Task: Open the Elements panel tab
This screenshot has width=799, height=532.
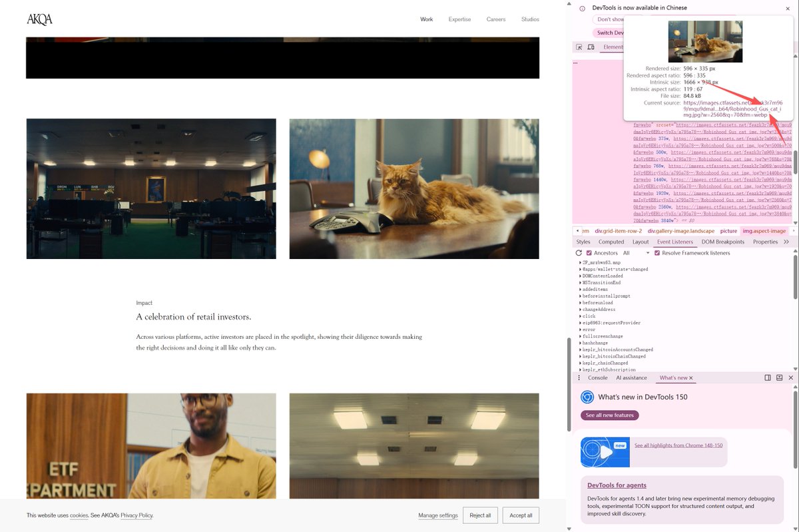Action: 613,47
